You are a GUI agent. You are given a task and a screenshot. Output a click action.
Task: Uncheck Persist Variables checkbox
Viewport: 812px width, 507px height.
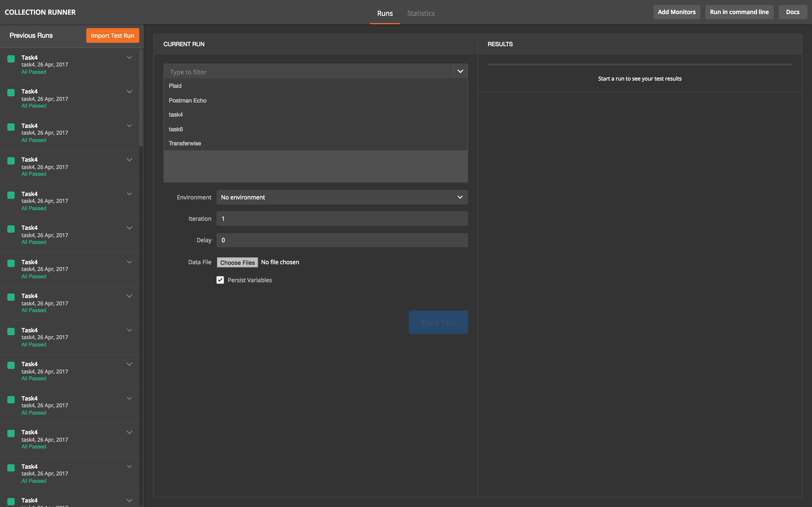point(220,280)
